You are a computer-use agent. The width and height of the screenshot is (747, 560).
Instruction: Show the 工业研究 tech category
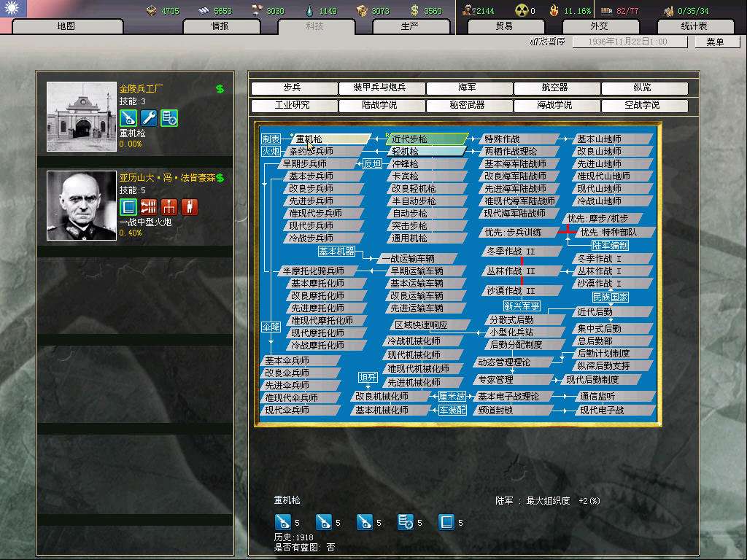pos(292,105)
